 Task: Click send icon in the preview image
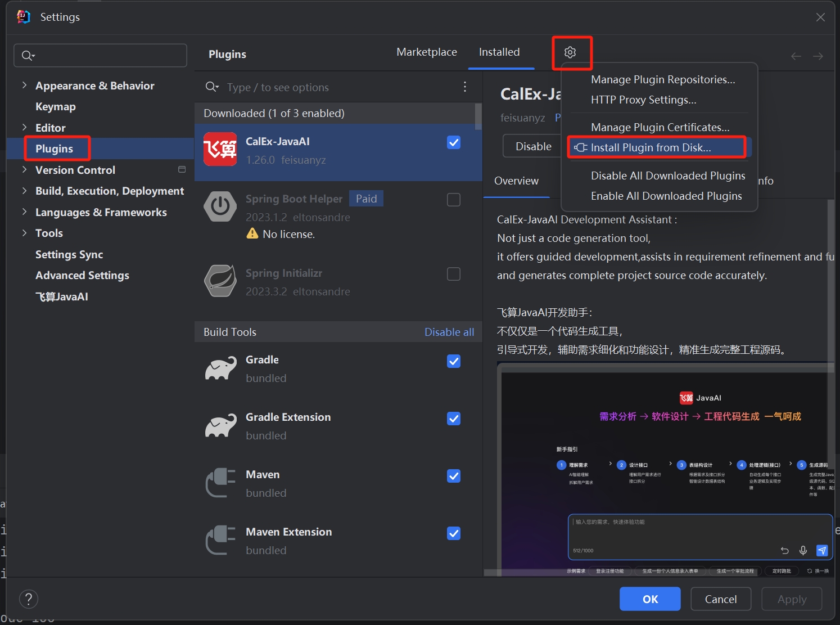click(x=822, y=550)
